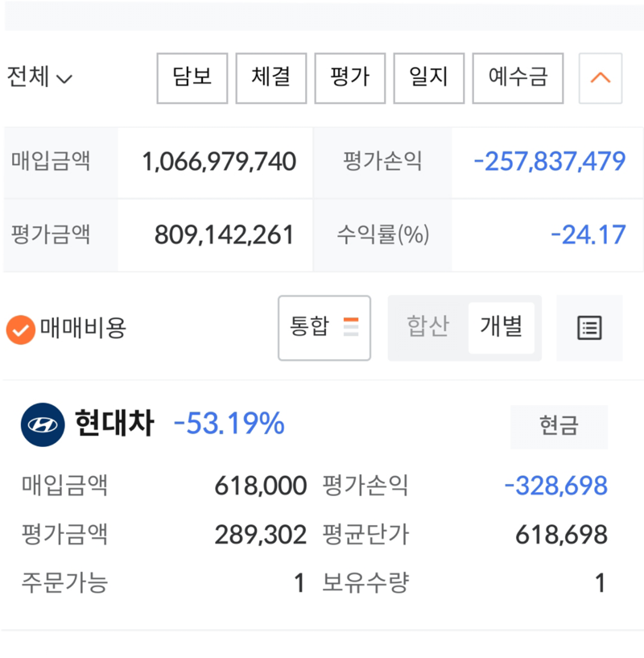Select 현대차 평가금액 289,302
This screenshot has height=658, width=644.
pos(261,535)
